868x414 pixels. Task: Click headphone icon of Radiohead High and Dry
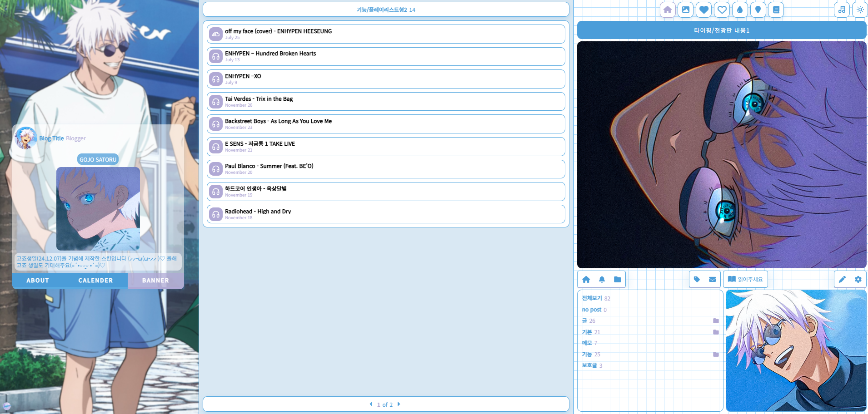pyautogui.click(x=215, y=214)
